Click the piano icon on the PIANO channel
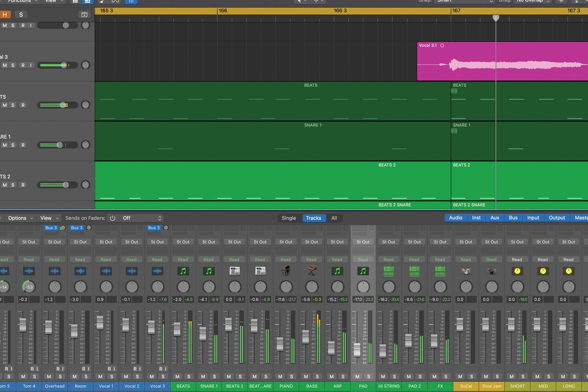Viewport: 588px width, 392px height. click(x=286, y=271)
